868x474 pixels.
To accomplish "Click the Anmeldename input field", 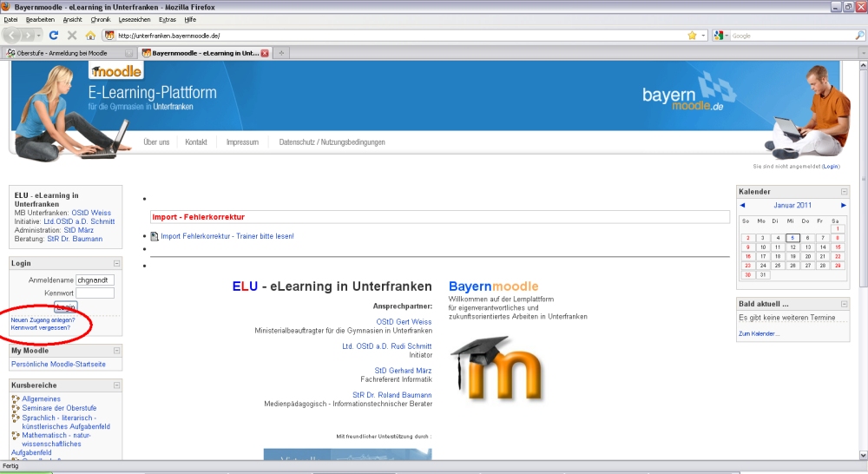I will pos(95,280).
